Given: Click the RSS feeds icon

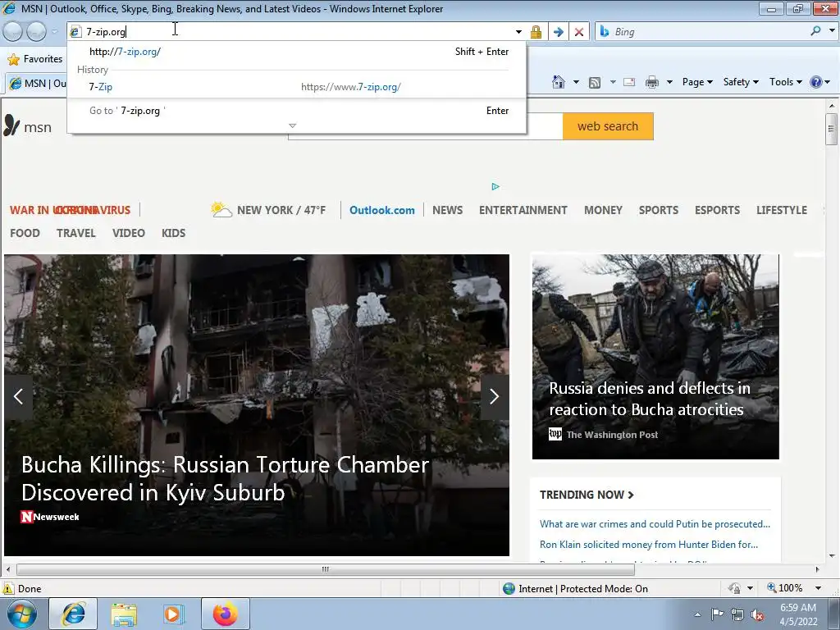Looking at the screenshot, I should coord(594,82).
